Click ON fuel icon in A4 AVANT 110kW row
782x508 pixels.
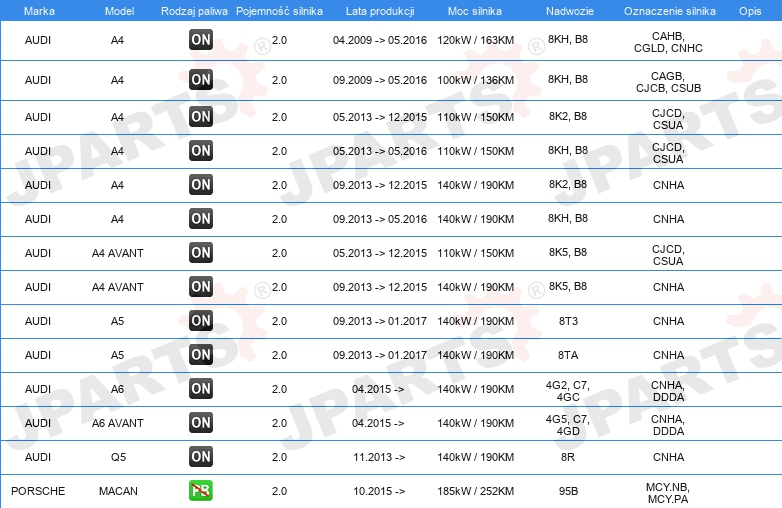pyautogui.click(x=201, y=253)
